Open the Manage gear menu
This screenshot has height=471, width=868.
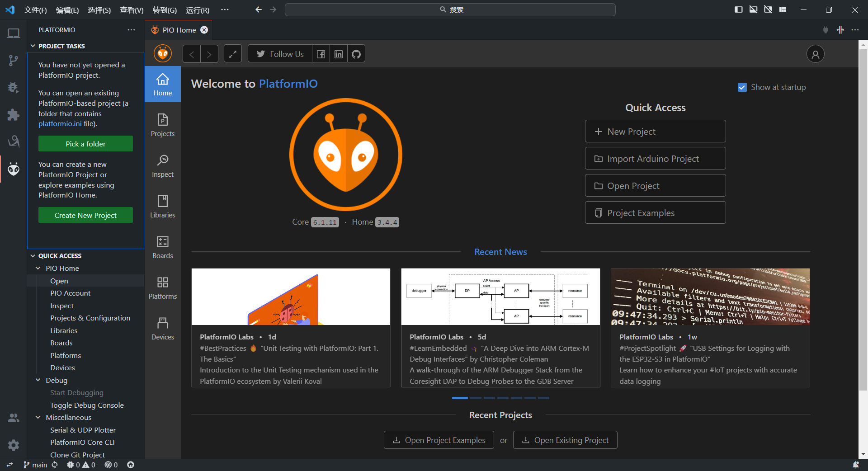pyautogui.click(x=14, y=445)
